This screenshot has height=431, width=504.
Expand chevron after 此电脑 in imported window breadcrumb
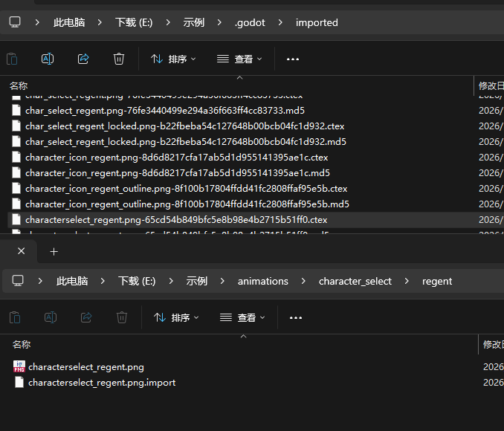[x=100, y=22]
